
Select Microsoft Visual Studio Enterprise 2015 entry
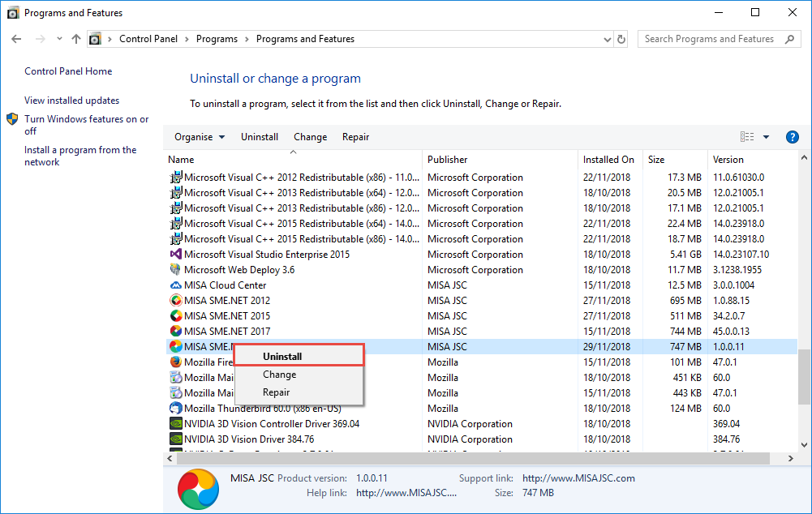click(x=267, y=254)
